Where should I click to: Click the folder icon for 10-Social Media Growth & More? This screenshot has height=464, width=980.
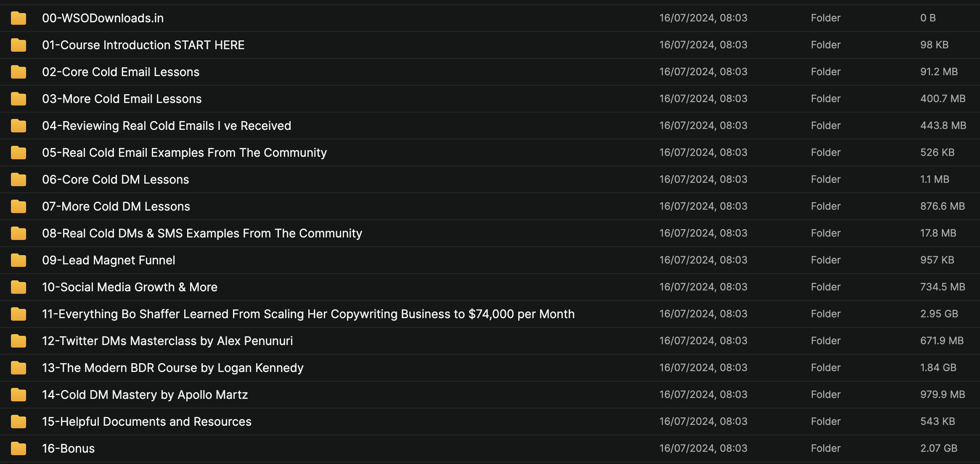(19, 287)
